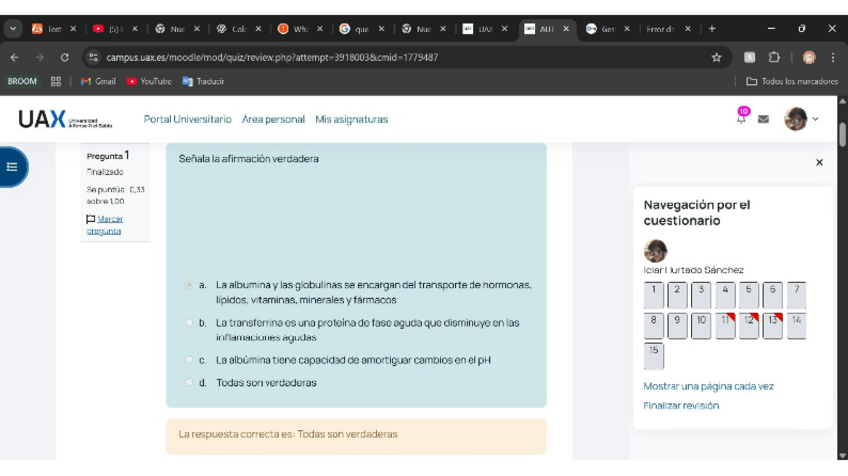Open the Portal Universitario menu item
This screenshot has height=476, width=848.
click(x=187, y=119)
